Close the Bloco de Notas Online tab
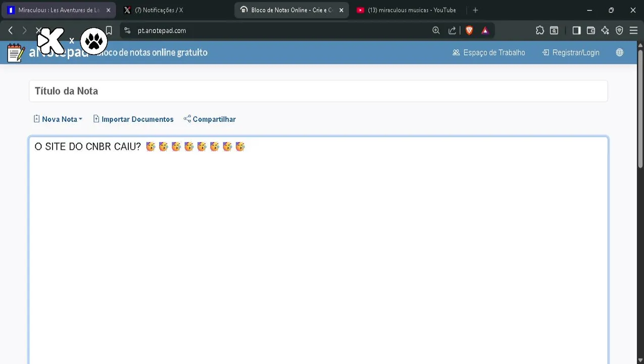 click(341, 10)
